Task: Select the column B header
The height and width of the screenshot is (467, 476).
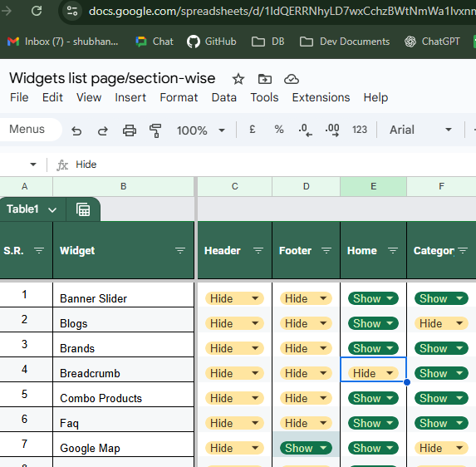Action: [123, 186]
